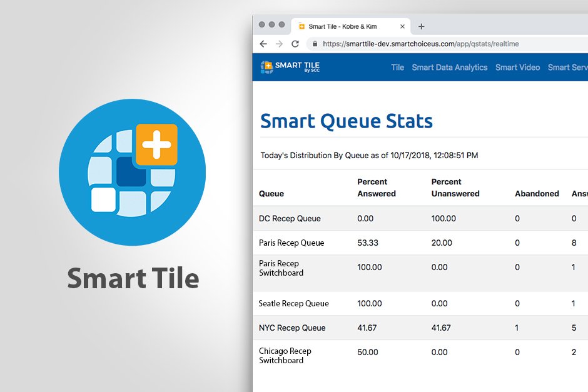This screenshot has height=392, width=588.
Task: Click the Smart Tile By SCC navbar logo
Action: tap(290, 67)
